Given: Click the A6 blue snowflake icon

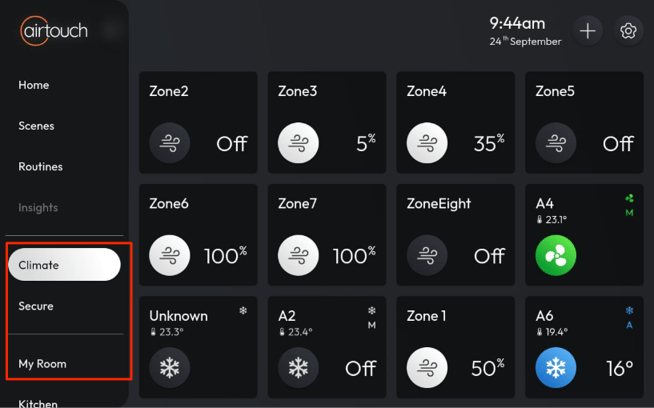Looking at the screenshot, I should click(555, 368).
